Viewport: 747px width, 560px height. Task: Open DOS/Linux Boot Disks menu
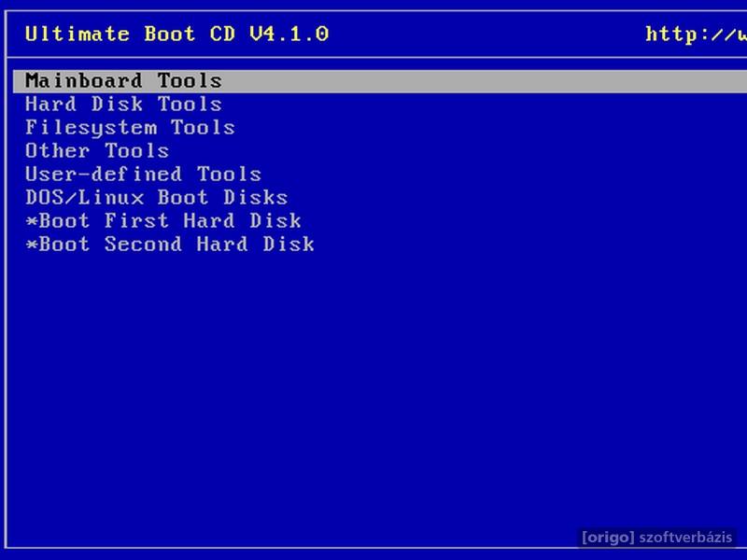pos(157,198)
